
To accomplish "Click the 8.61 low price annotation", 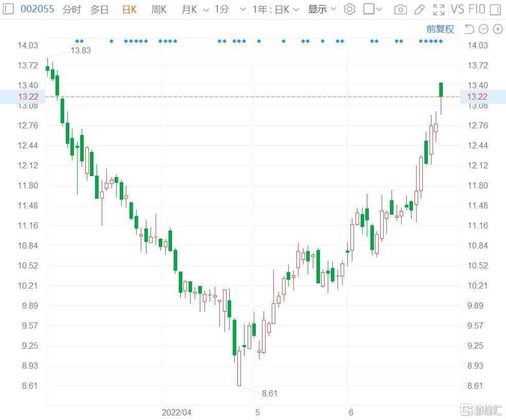I will point(270,393).
